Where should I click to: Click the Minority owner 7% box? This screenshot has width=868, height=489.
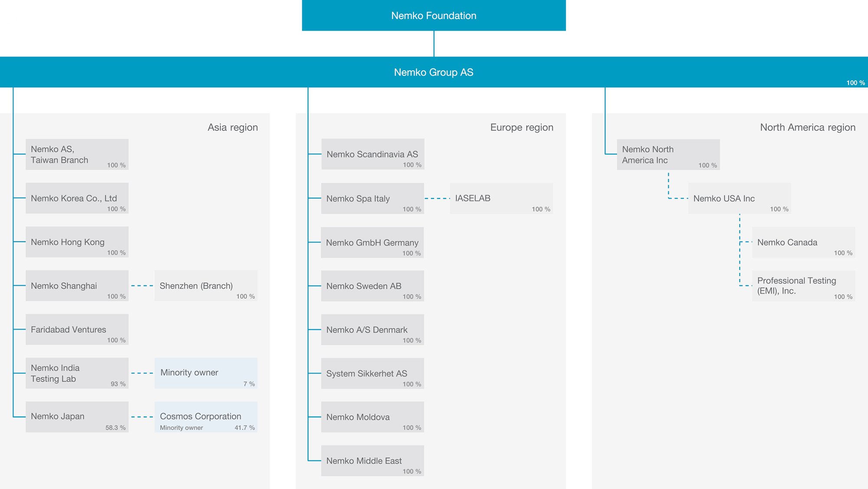[x=205, y=373]
